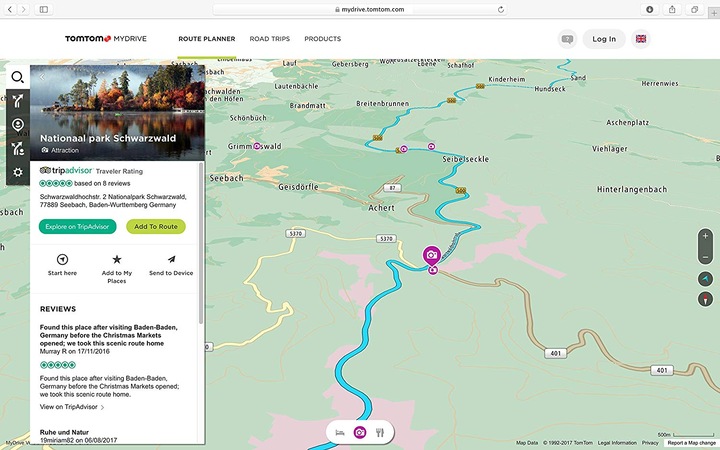Click the Add to My Places star
This screenshot has width=720, height=450.
point(117,259)
